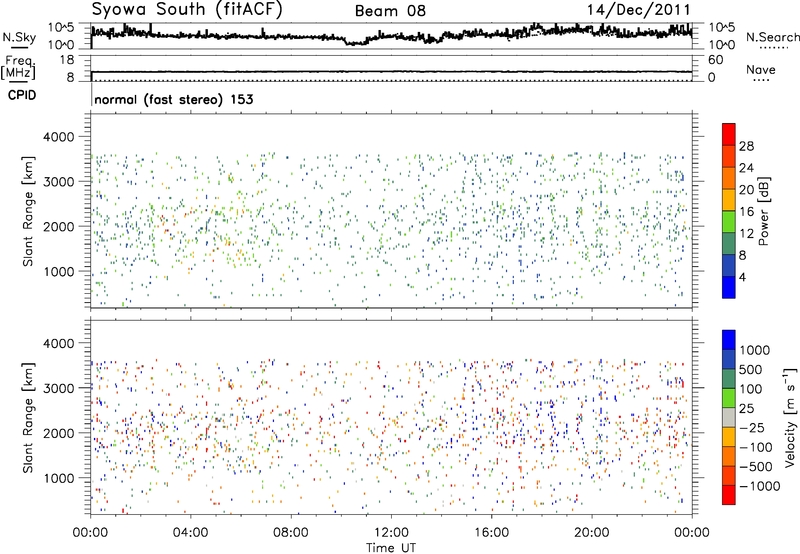Click the 'CPID' label
Image resolution: width=800 pixels, height=554 pixels.
22,95
